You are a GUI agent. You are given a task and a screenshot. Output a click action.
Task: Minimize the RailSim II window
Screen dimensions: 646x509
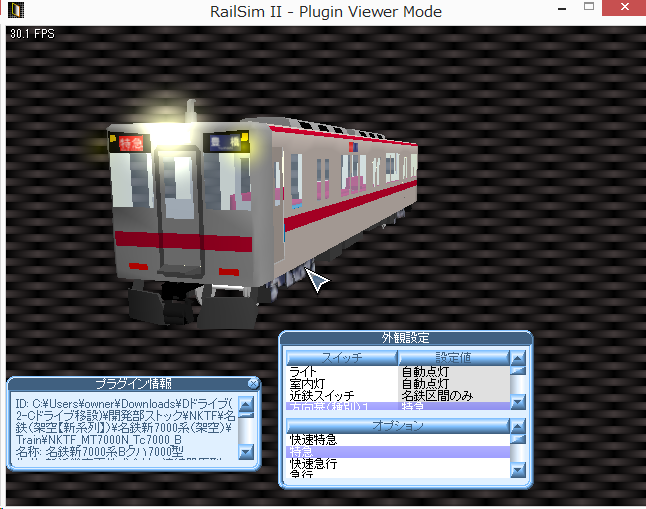(x=562, y=8)
